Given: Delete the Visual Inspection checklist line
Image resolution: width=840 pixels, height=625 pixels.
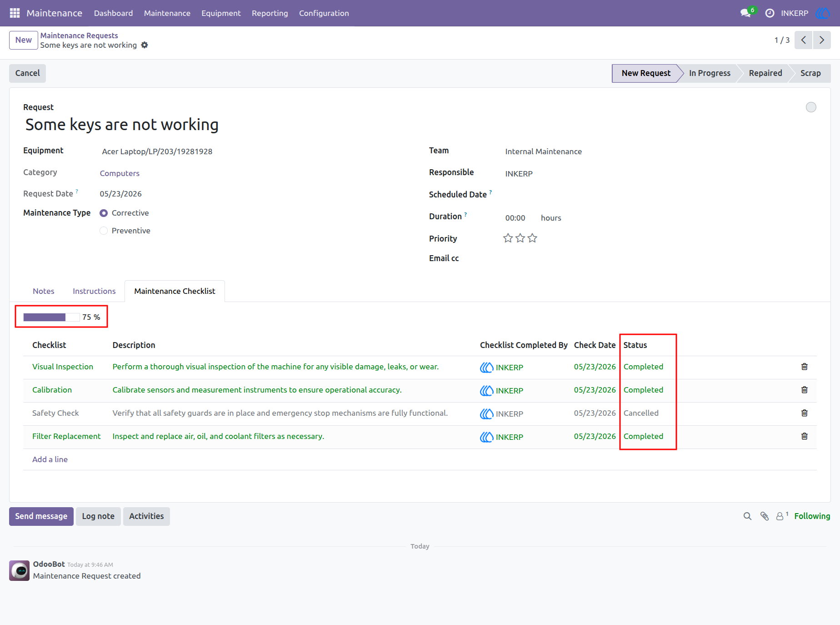Looking at the screenshot, I should point(805,367).
